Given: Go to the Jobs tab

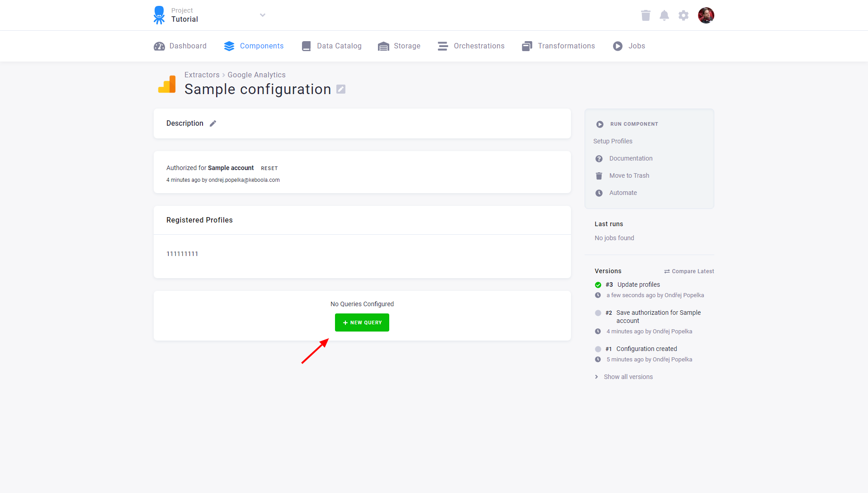Looking at the screenshot, I should click(x=629, y=46).
